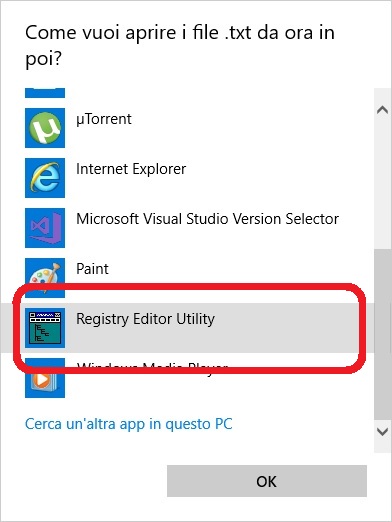Viewport: 392px width, 522px height.
Task: Click the scrollbar track above the thumb
Action: coord(382,184)
